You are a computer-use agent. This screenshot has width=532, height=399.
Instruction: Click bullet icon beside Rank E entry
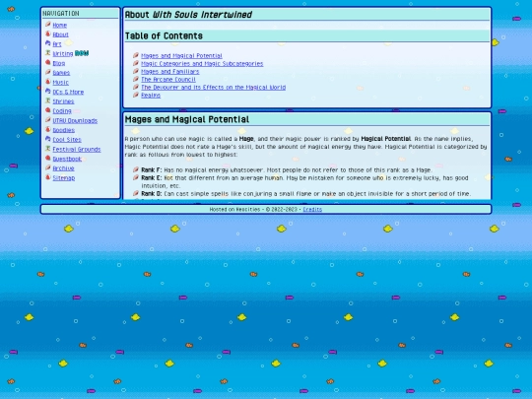pyautogui.click(x=136, y=177)
